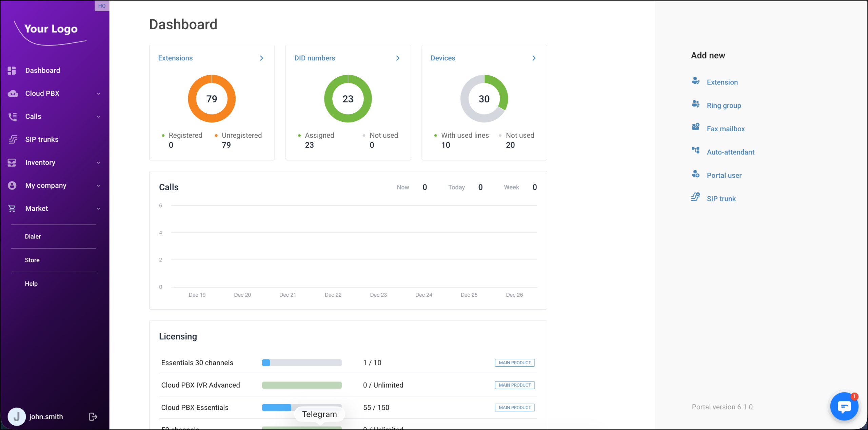The width and height of the screenshot is (868, 430).
Task: Click the Dashboard grid icon in sidebar
Action: click(12, 71)
